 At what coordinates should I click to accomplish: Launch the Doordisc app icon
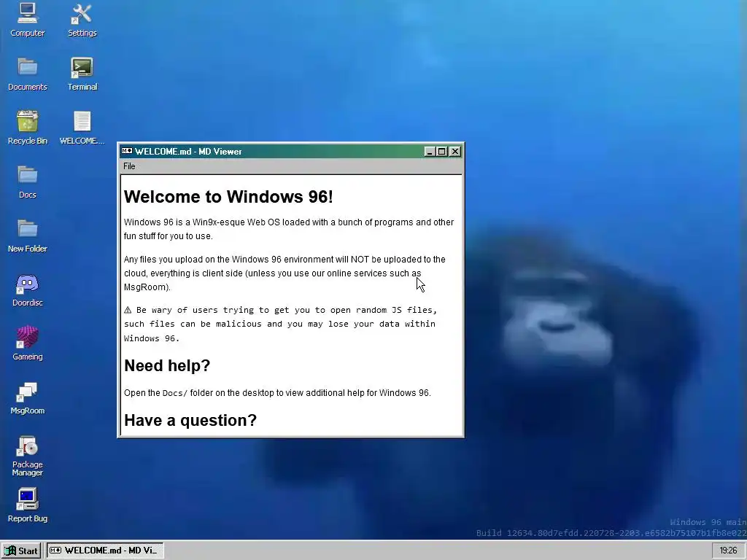click(x=27, y=289)
